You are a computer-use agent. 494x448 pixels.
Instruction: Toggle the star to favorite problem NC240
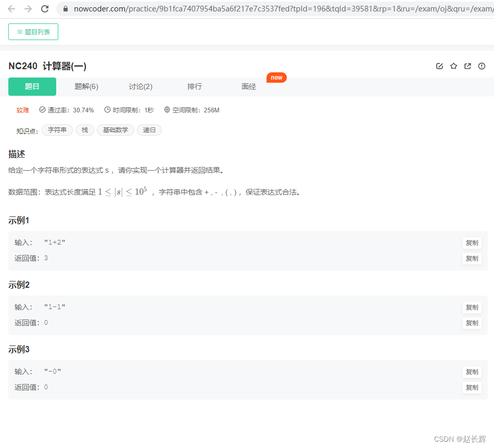[453, 66]
